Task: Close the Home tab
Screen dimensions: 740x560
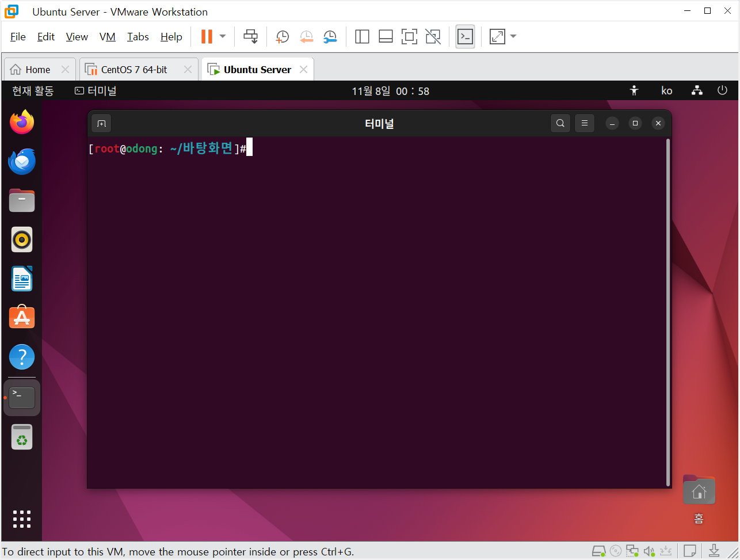Action: (65, 70)
